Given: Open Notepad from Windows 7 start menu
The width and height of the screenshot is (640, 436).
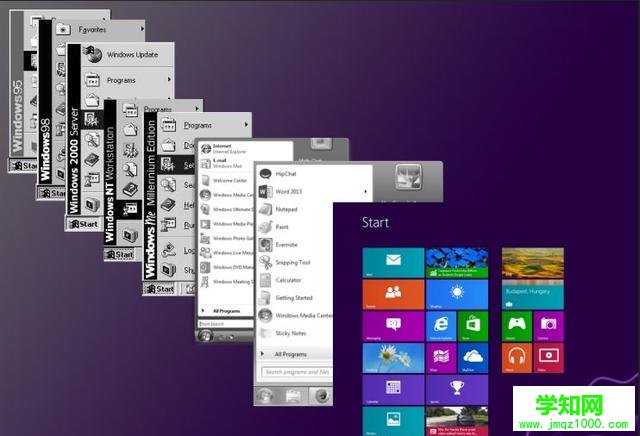Looking at the screenshot, I should point(286,209).
